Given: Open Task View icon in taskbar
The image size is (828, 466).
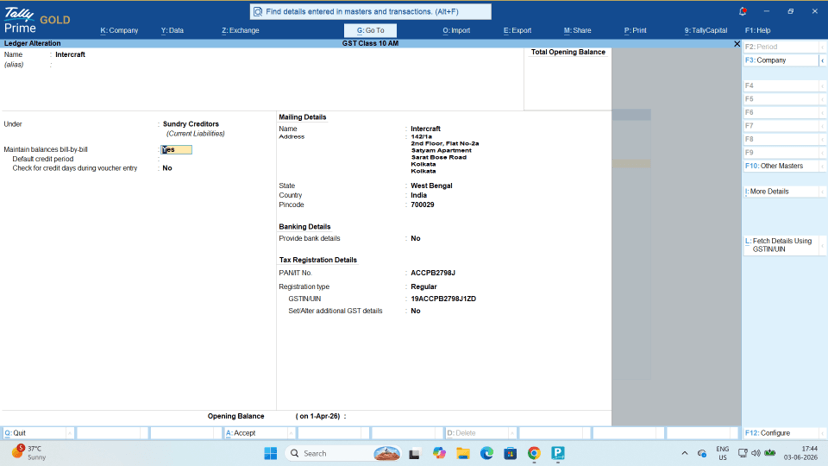Looking at the screenshot, I should tap(415, 453).
